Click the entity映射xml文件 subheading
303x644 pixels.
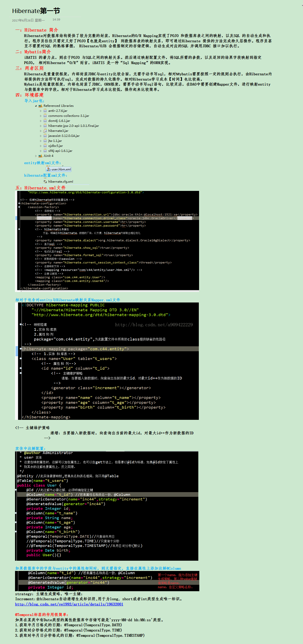43,163
